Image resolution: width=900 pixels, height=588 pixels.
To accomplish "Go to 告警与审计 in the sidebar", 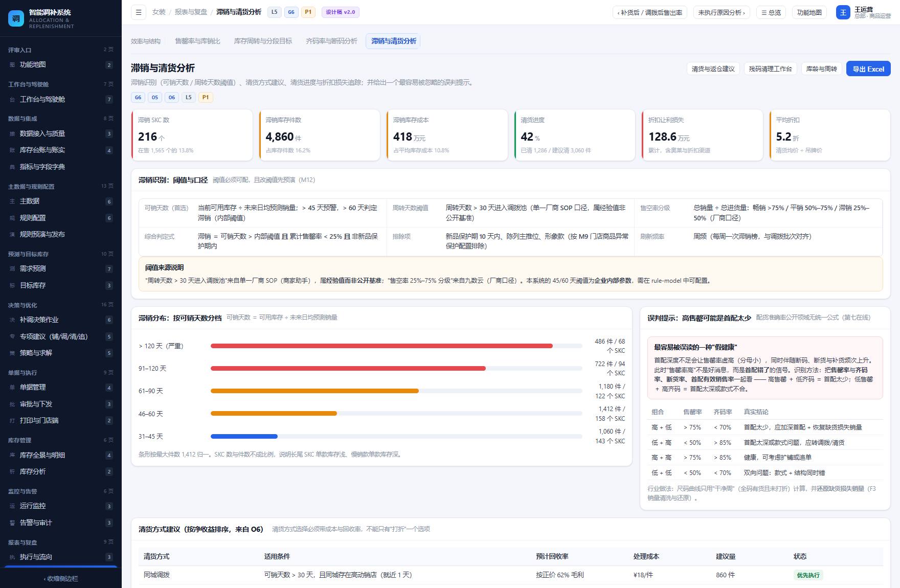I will (61, 523).
